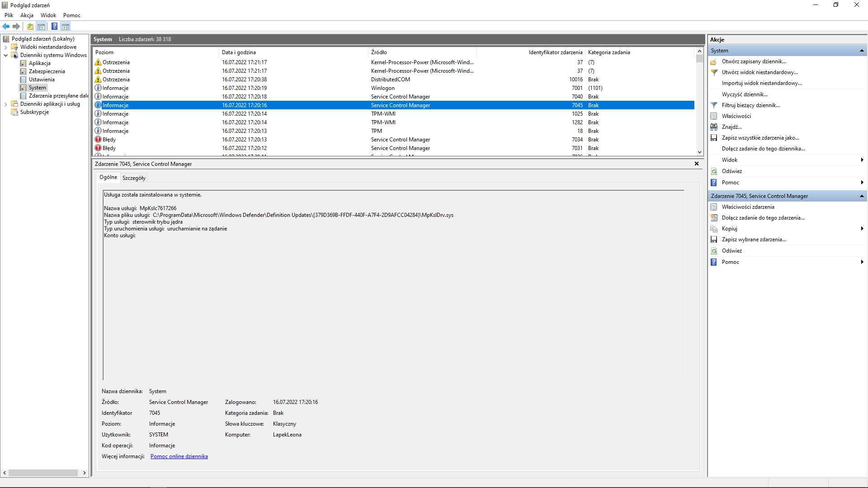Switch to the Szczegóły tab
The image size is (868, 488).
tap(134, 178)
